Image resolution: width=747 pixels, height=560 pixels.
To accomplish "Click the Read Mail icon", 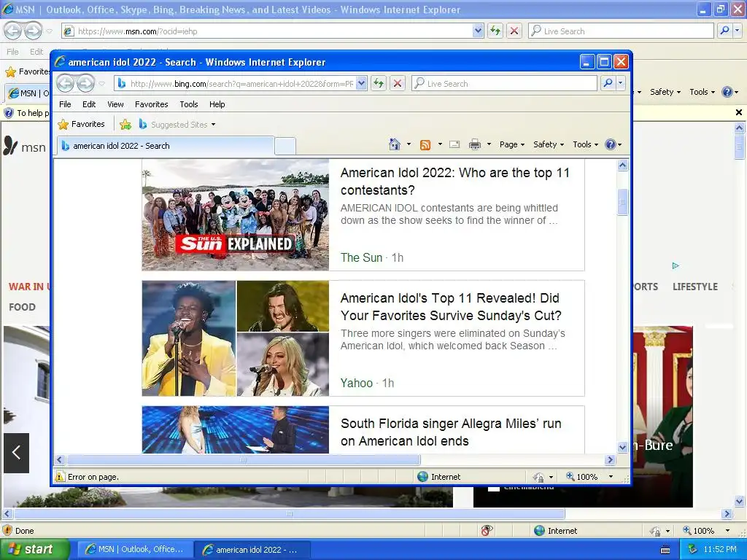I will 454,144.
